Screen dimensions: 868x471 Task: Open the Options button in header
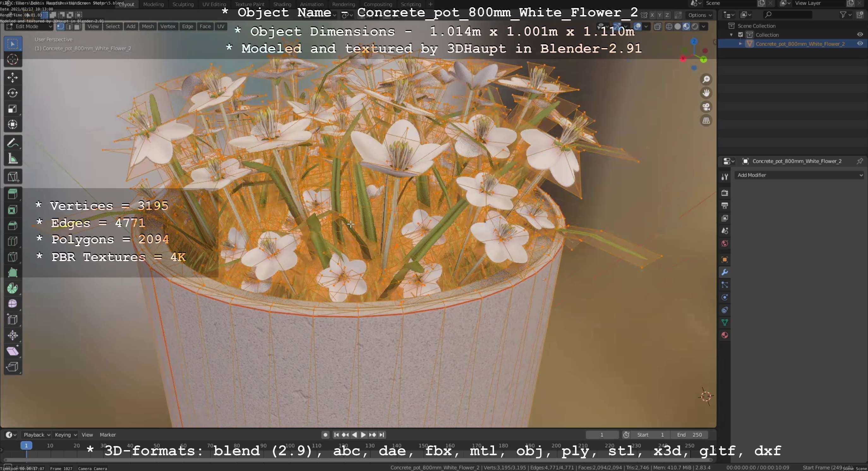700,15
